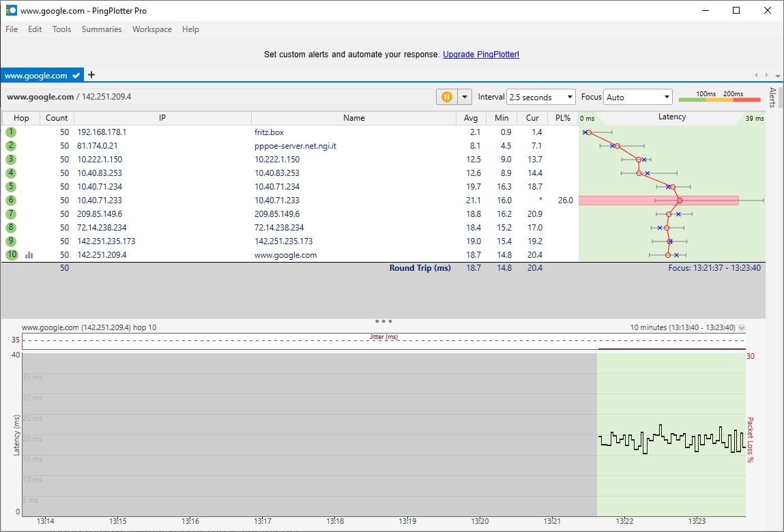The width and height of the screenshot is (784, 532).
Task: Click the green segment of latency legend
Action: (691, 100)
